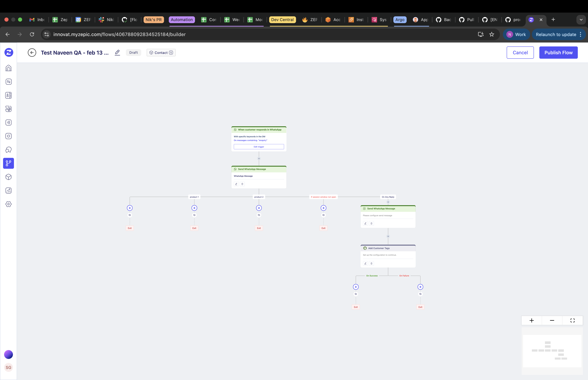Viewport: 588px width, 380px height.
Task: Click link icon under session window branch
Action: [323, 215]
